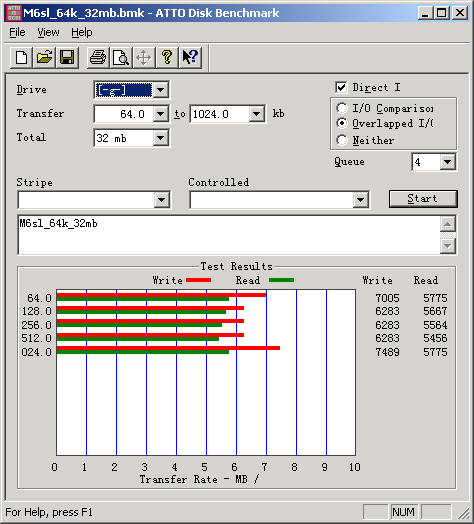The image size is (474, 524).
Task: Open the File menu
Action: (x=17, y=32)
